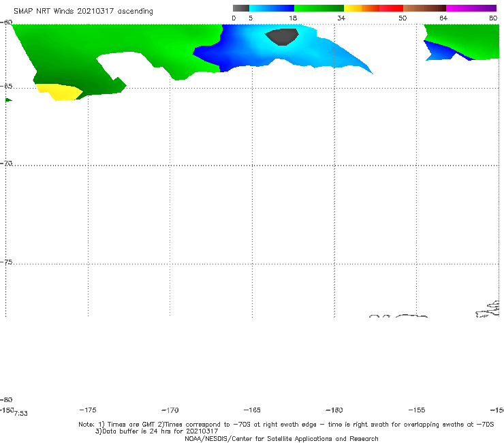Click the swath time label '7:53'
The image size is (504, 443).
click(x=21, y=414)
